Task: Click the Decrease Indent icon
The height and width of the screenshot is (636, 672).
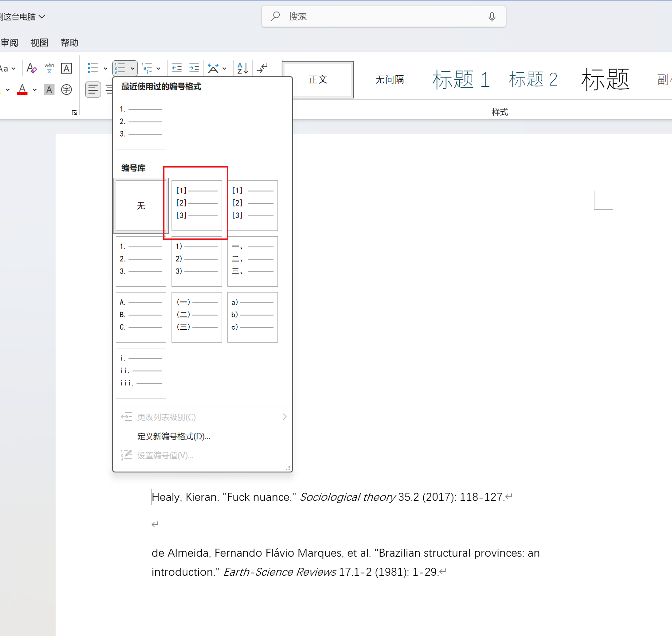Action: [x=177, y=68]
